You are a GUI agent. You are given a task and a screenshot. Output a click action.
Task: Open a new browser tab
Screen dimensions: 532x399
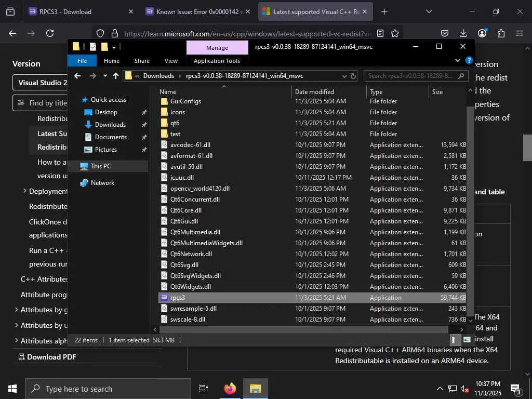pyautogui.click(x=384, y=12)
